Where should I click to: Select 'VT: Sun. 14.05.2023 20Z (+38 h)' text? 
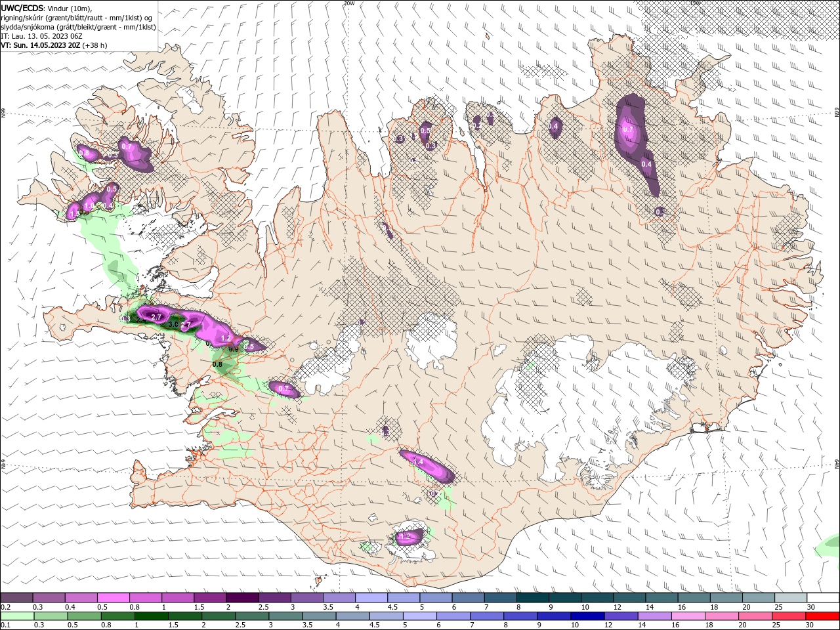click(54, 45)
